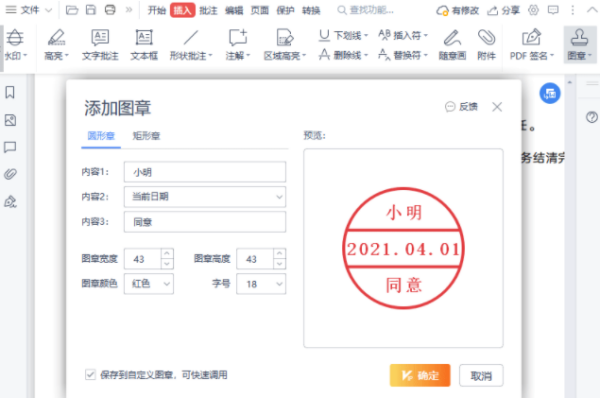Click the 内容3 field containing 同意
The image size is (600, 398).
point(205,222)
